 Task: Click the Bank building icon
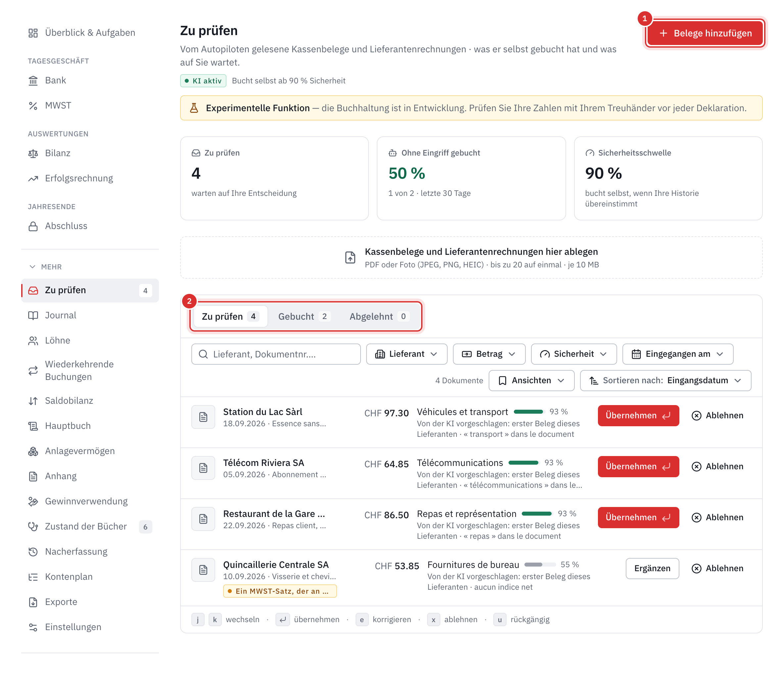click(x=33, y=80)
